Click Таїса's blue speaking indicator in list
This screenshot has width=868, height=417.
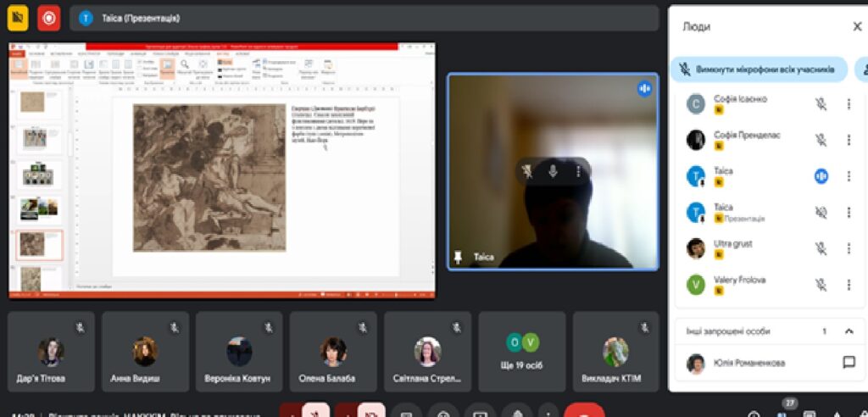click(x=821, y=176)
